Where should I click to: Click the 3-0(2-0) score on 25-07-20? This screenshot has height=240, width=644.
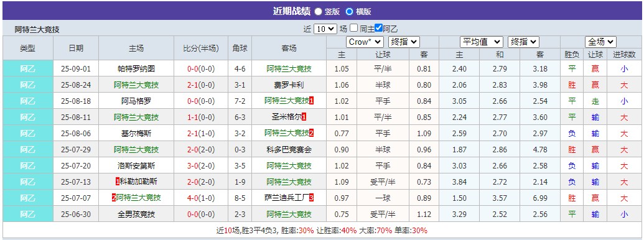201,166
